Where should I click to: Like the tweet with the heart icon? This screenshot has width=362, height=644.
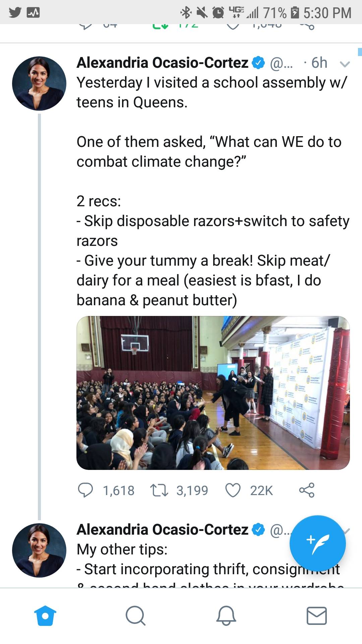click(233, 490)
